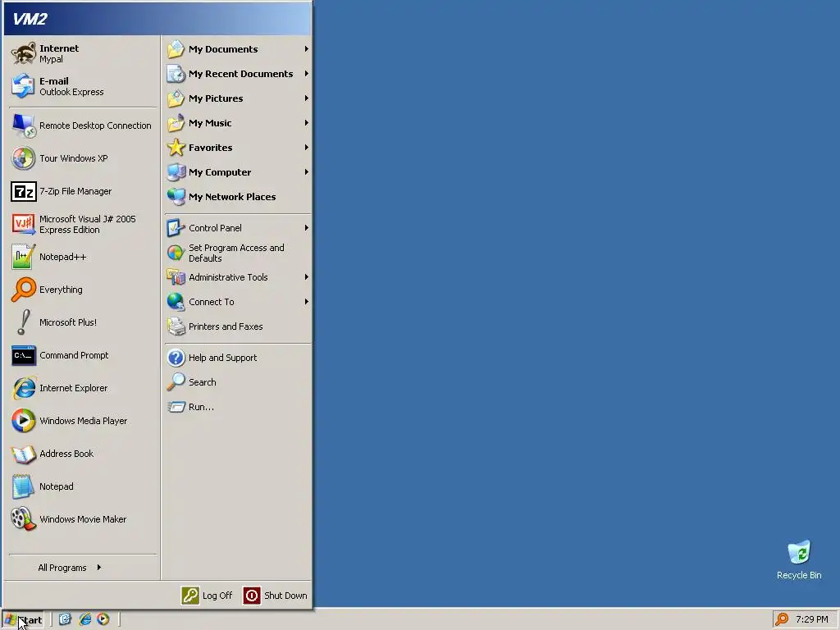Click the 7:29 PM clock
Viewport: 840px width, 630px height.
tap(812, 620)
